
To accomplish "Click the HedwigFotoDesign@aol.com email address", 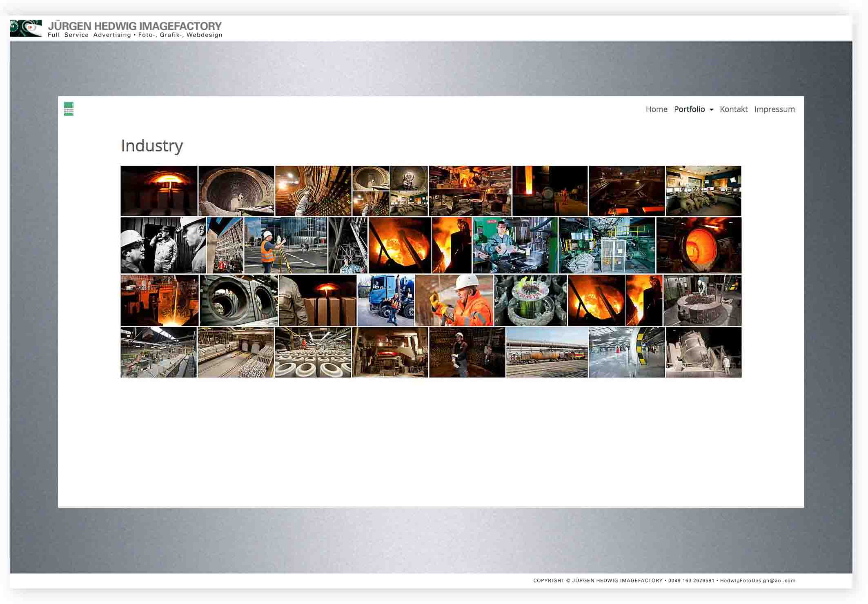I will [x=757, y=580].
